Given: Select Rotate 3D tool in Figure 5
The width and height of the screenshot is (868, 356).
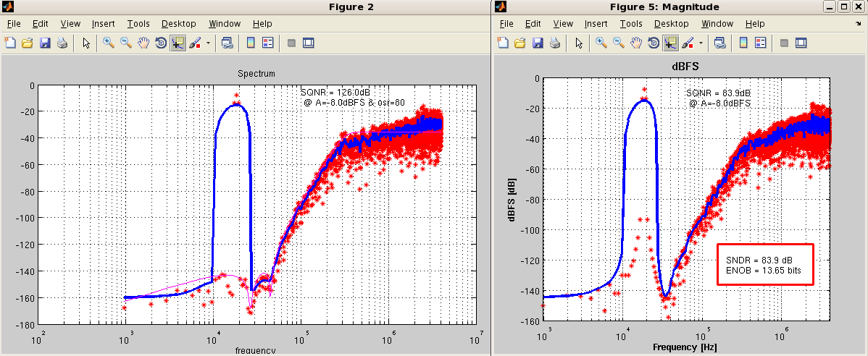Looking at the screenshot, I should pos(654,43).
